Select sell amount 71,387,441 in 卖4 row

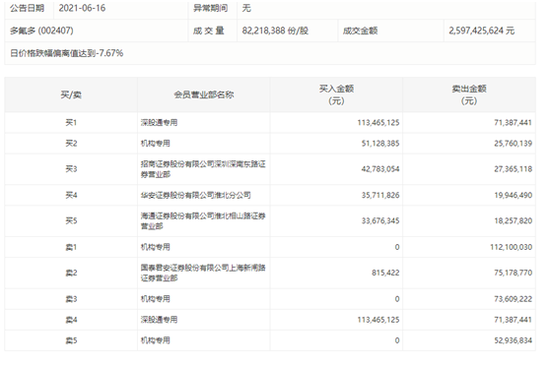513,320
